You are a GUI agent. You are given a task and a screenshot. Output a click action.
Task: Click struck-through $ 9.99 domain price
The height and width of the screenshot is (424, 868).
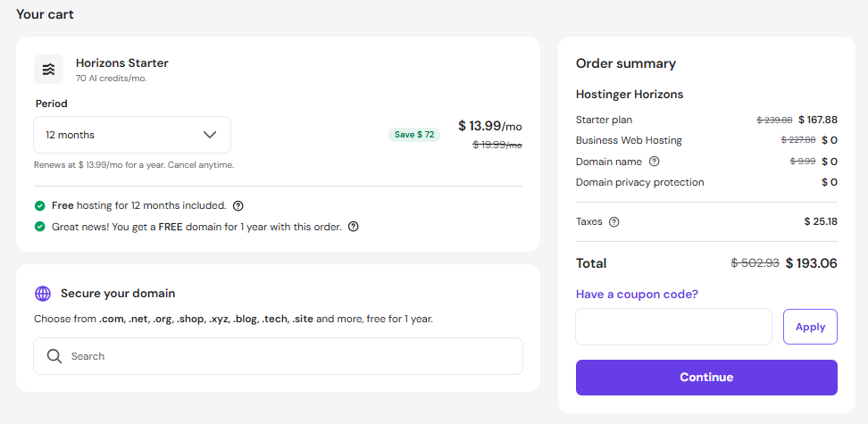(x=803, y=162)
